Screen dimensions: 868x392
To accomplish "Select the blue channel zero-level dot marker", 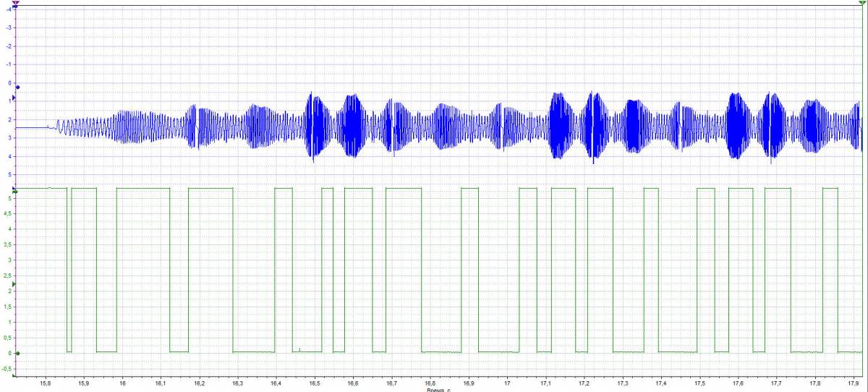I will (x=17, y=87).
